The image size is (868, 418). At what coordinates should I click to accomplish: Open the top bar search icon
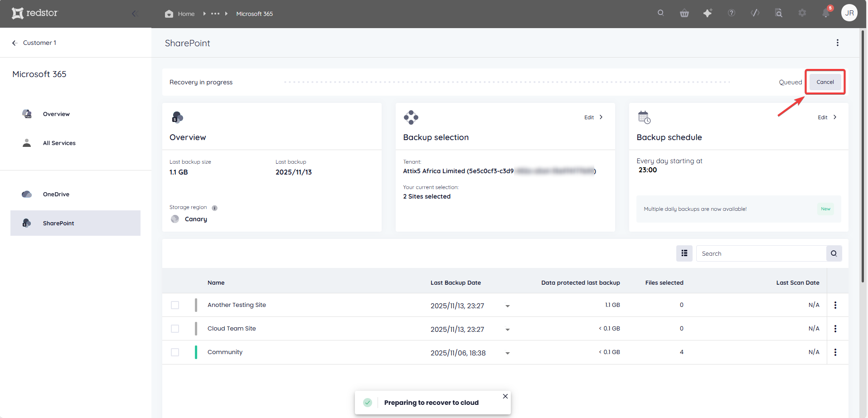coord(661,13)
